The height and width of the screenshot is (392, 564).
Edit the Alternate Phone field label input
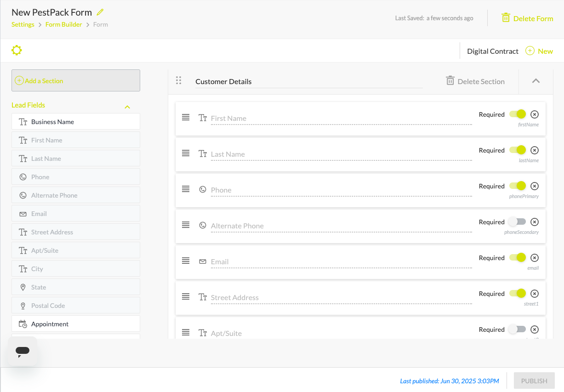(342, 226)
